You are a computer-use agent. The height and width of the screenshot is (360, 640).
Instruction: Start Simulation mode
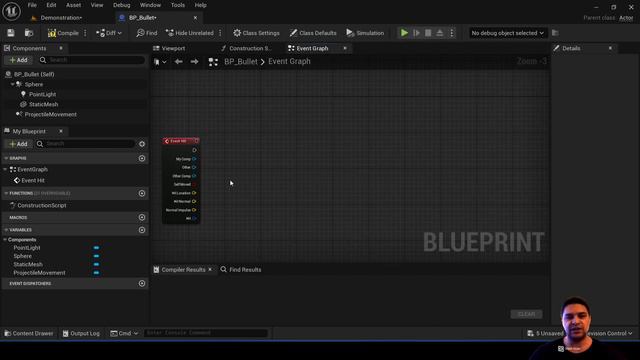pos(365,33)
